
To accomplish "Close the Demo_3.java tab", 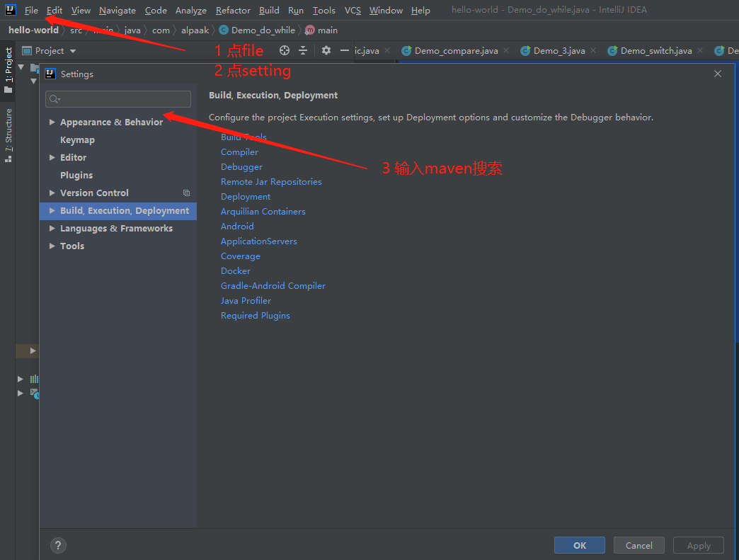I will (x=593, y=50).
